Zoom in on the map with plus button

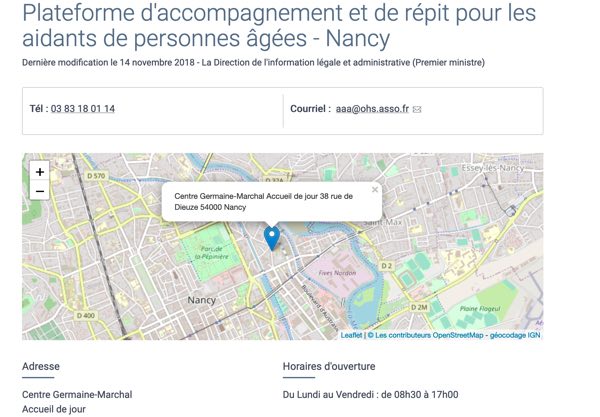[39, 172]
